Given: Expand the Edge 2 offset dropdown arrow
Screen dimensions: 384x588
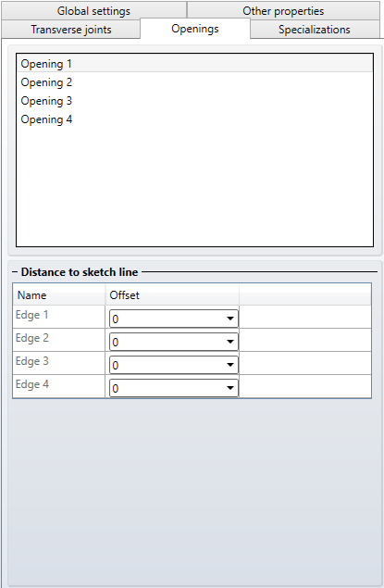Looking at the screenshot, I should coord(230,342).
